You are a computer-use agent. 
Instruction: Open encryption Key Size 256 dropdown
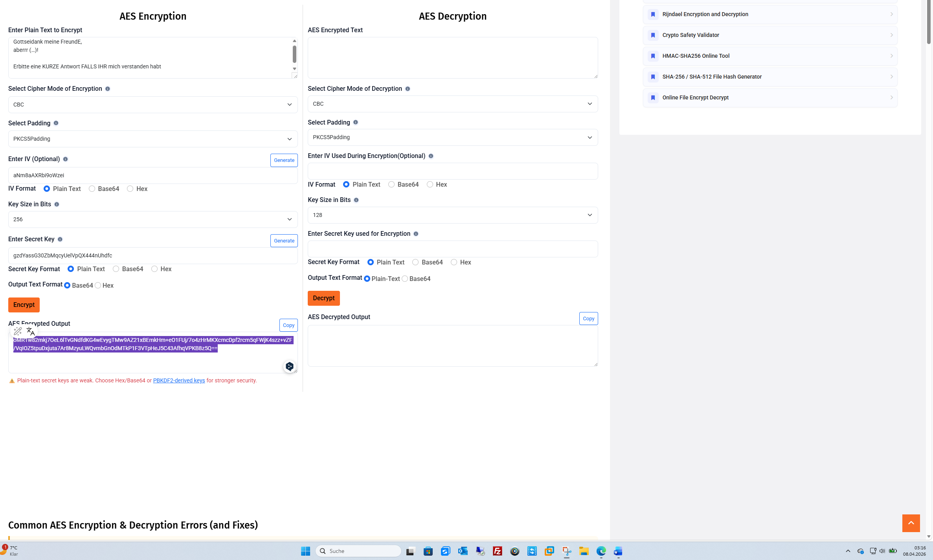pos(153,220)
